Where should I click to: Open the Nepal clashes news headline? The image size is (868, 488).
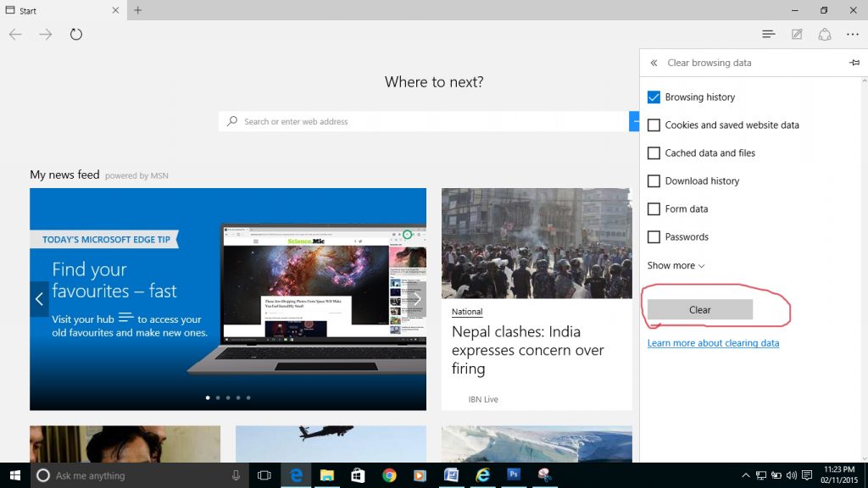pos(527,350)
